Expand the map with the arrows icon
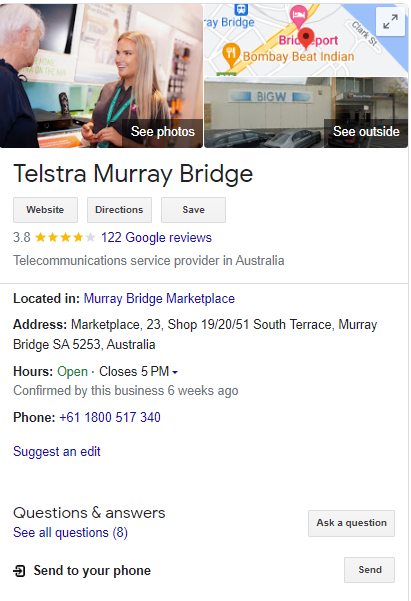 coord(390,21)
